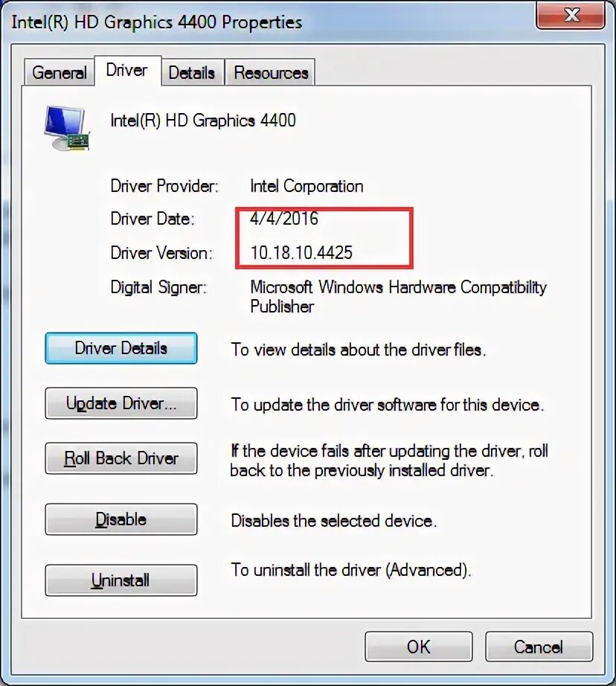The image size is (616, 686).
Task: Cancel the properties dialog
Action: (x=539, y=647)
